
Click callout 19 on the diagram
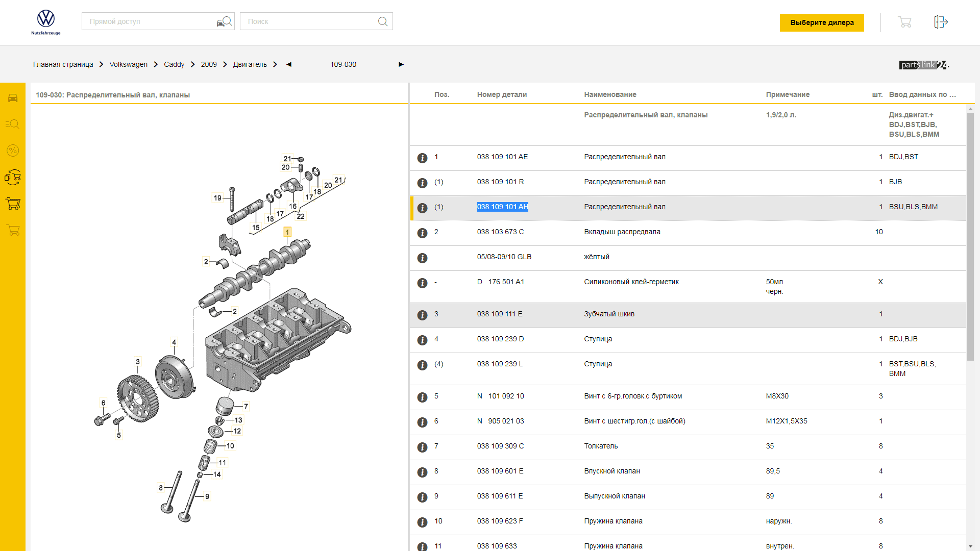pos(217,198)
